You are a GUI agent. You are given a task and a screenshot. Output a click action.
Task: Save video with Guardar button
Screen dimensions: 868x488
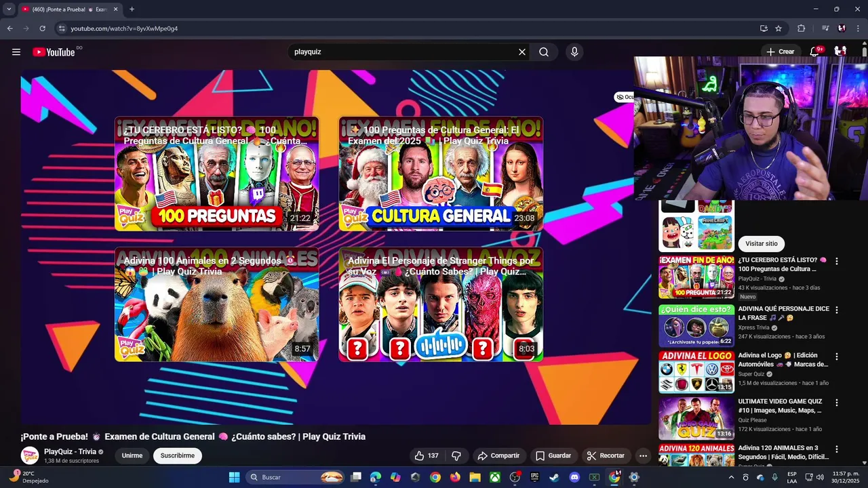(553, 455)
